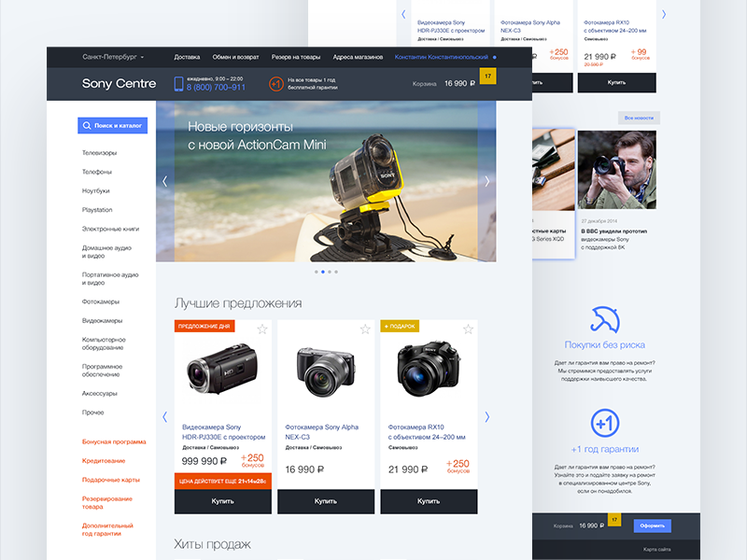747x560 pixels.
Task: Select the second banner pagination dot
Action: (x=323, y=272)
